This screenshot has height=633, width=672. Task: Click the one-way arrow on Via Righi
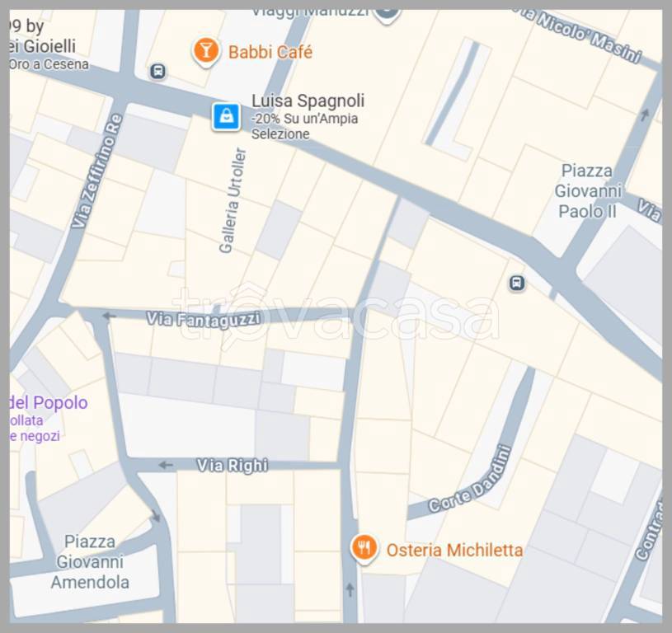(x=166, y=465)
